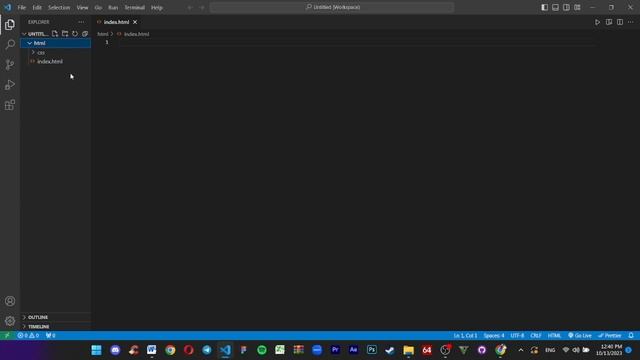Click the ports forwarded indicator in the status bar
640x360 pixels.
[51, 336]
